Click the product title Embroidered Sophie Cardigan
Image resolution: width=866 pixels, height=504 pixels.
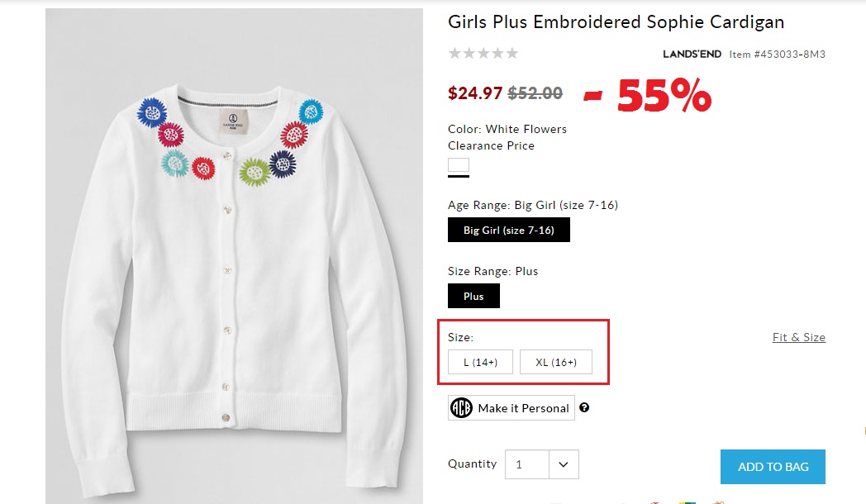point(616,22)
